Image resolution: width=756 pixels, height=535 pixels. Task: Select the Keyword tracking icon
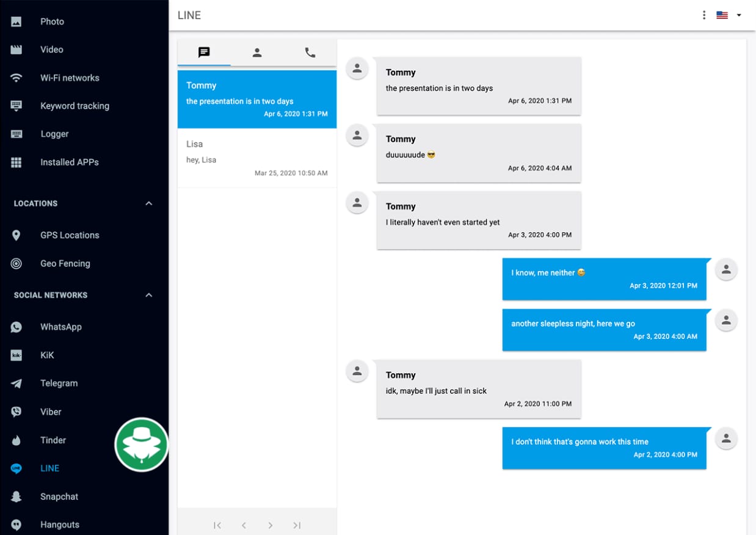pos(16,106)
